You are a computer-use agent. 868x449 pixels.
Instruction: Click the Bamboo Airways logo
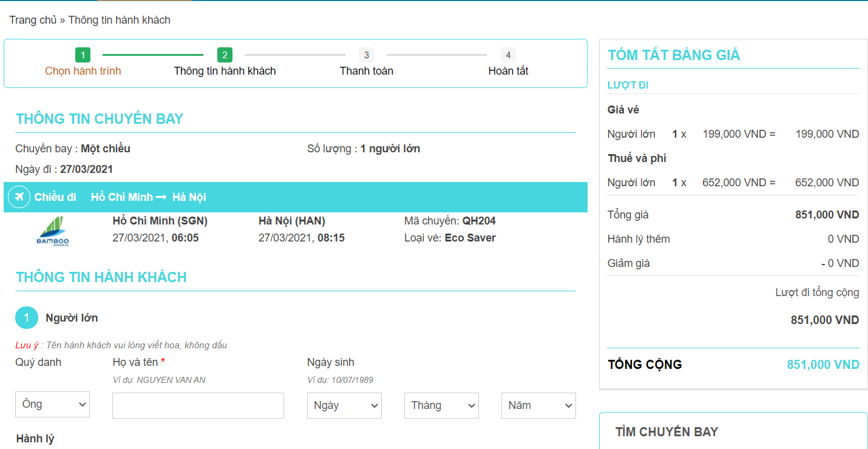53,231
